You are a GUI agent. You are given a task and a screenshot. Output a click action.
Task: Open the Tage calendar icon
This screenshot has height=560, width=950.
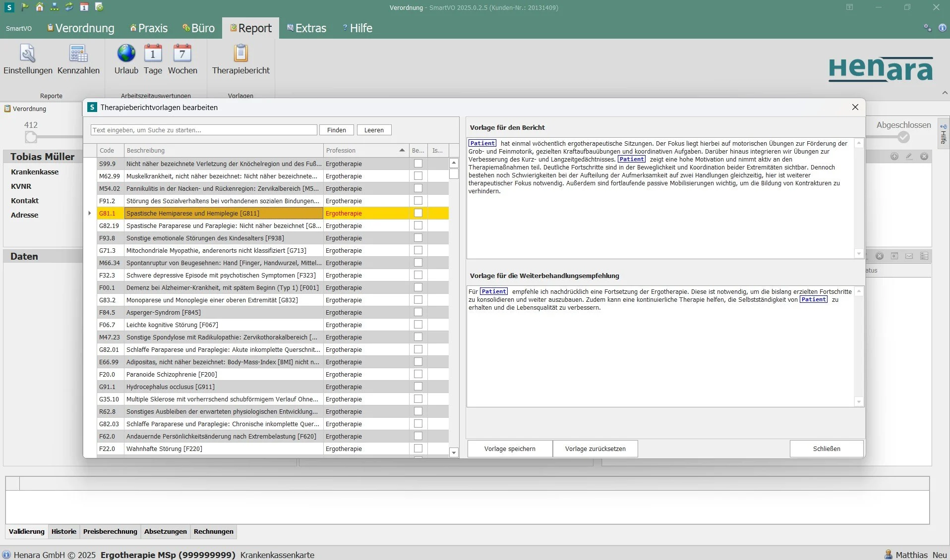(153, 54)
